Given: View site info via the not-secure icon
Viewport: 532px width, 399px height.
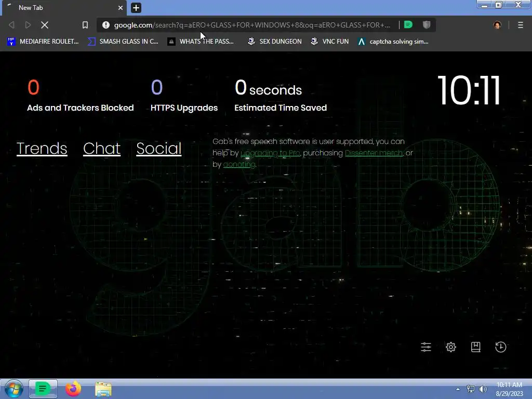Looking at the screenshot, I should point(106,25).
